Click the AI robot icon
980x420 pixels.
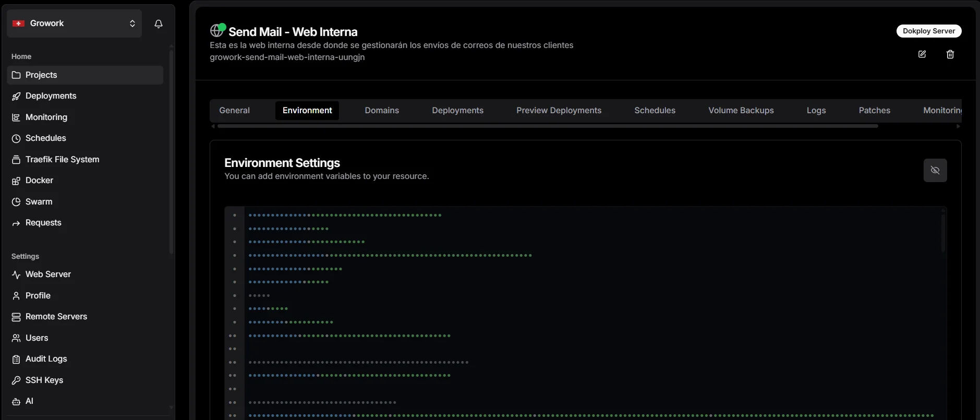[16, 401]
